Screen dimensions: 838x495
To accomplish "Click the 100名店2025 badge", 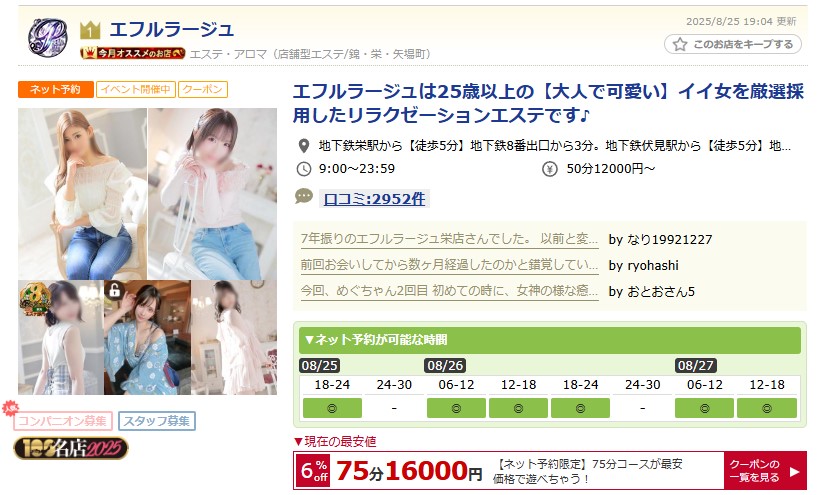I will click(x=71, y=448).
